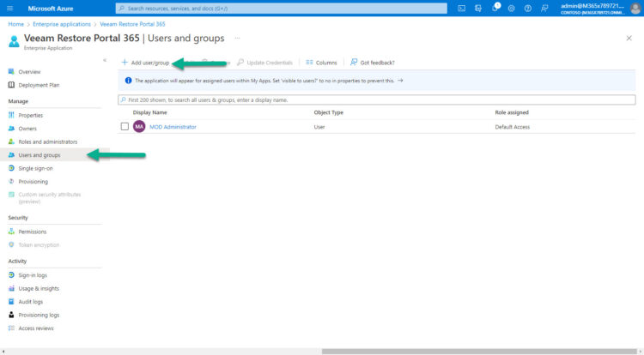Click the User object type cell
Screen dimensions: 644x355
click(x=319, y=127)
